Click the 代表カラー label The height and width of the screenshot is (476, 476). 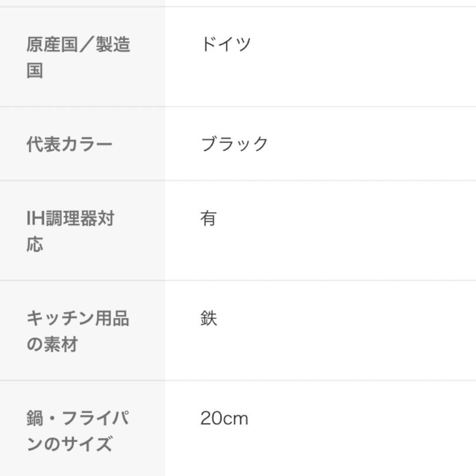69,145
